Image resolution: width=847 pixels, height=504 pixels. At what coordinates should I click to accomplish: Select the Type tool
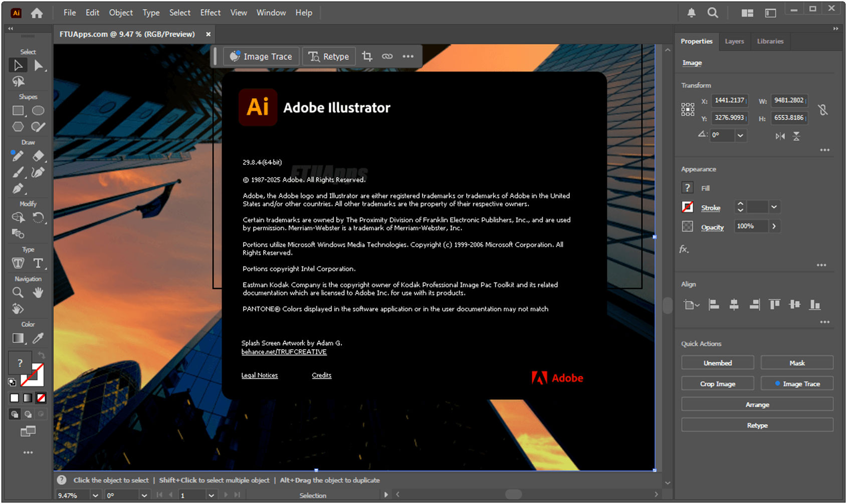(39, 263)
